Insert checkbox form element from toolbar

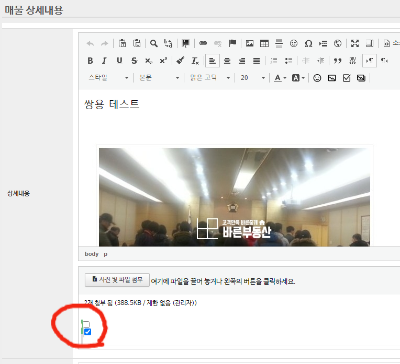[346, 78]
